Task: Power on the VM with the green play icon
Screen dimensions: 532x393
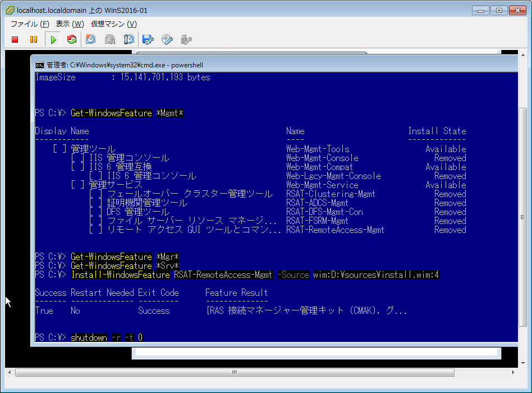Action: coord(52,39)
